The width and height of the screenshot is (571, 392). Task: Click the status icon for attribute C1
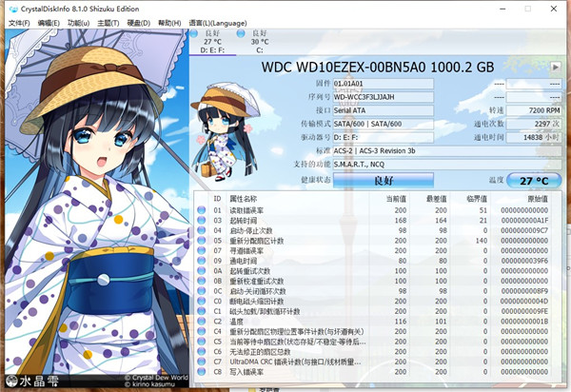click(x=202, y=311)
